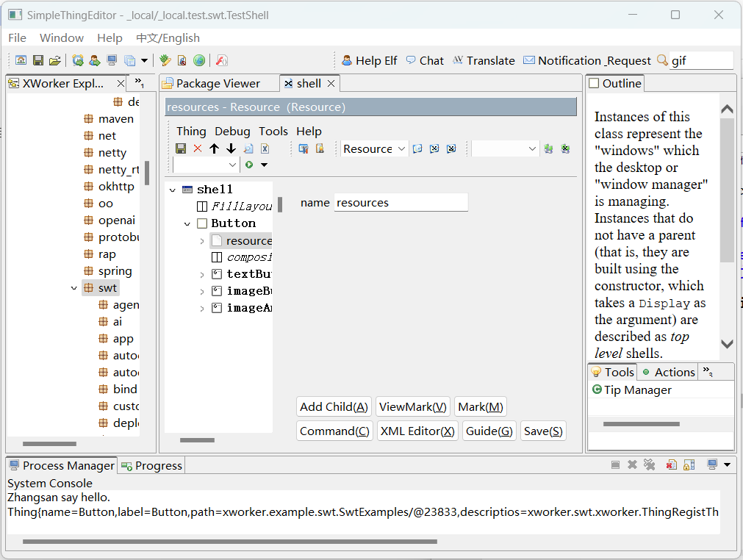Expand the textBu... tree node

[202, 275]
